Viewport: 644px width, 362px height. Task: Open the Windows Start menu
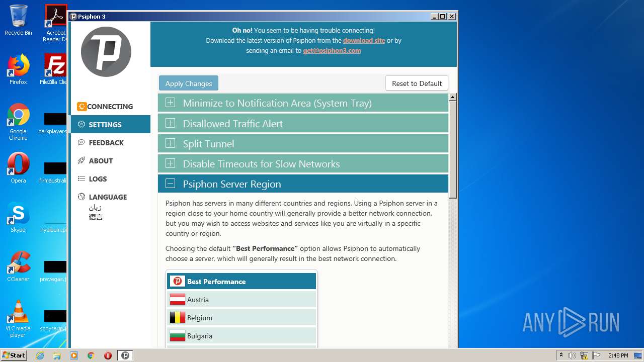[14, 355]
